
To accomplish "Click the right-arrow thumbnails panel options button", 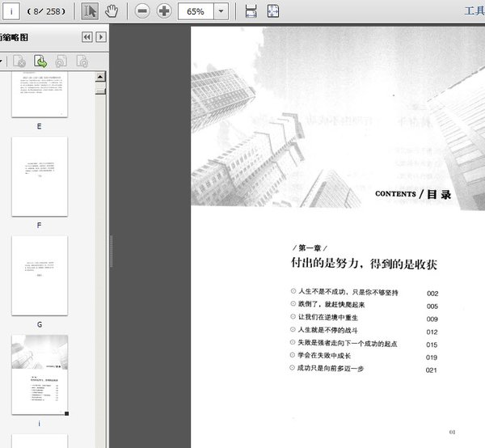I will [101, 37].
